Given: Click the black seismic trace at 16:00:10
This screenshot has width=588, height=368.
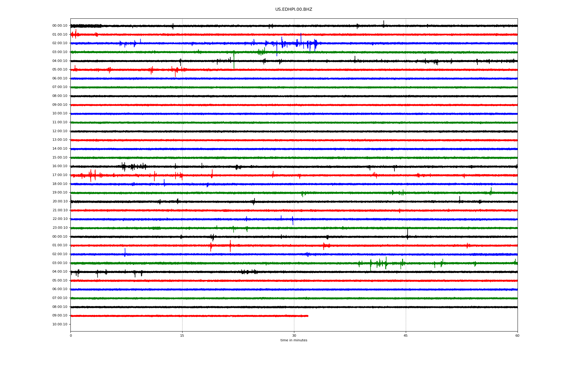Looking at the screenshot, I should coord(294,167).
